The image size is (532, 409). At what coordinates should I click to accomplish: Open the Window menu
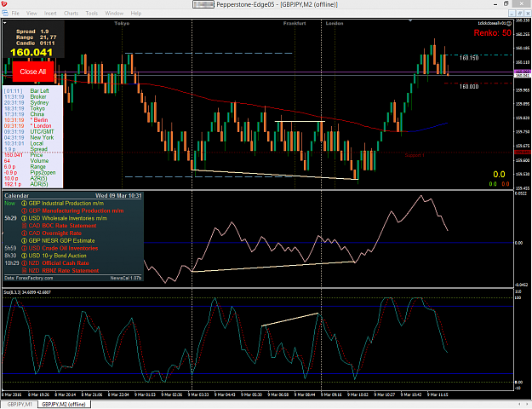pos(114,14)
